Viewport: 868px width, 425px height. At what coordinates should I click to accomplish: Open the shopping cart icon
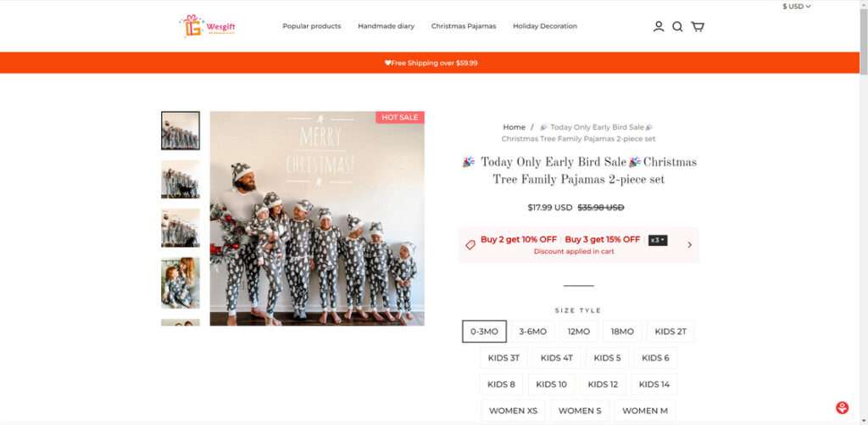(698, 26)
